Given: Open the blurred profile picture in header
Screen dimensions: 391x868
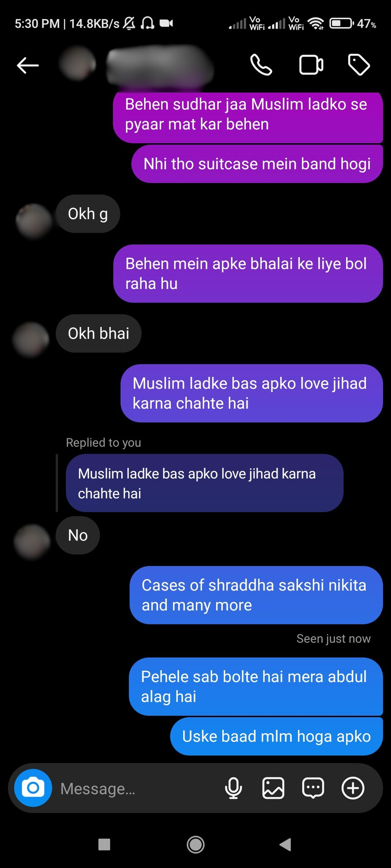Looking at the screenshot, I should (77, 64).
